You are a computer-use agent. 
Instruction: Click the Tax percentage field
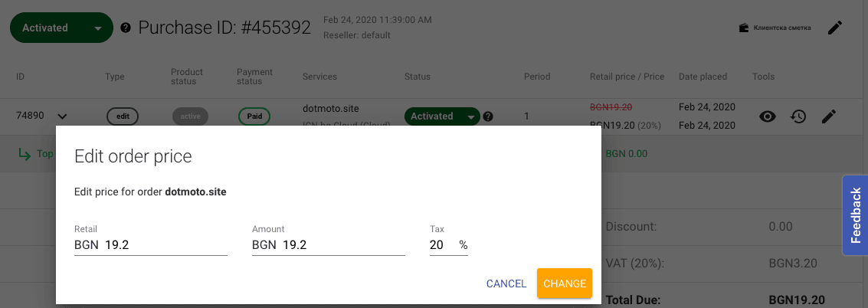[441, 245]
